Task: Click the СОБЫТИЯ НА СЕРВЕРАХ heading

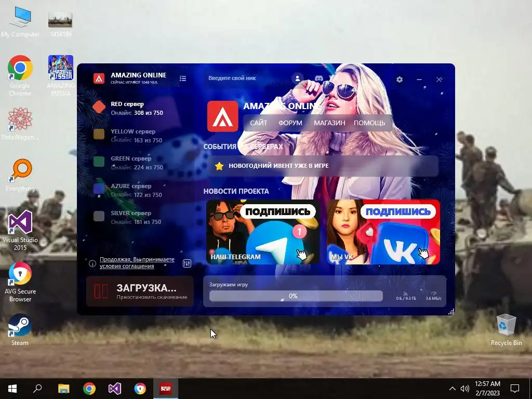Action: point(243,147)
